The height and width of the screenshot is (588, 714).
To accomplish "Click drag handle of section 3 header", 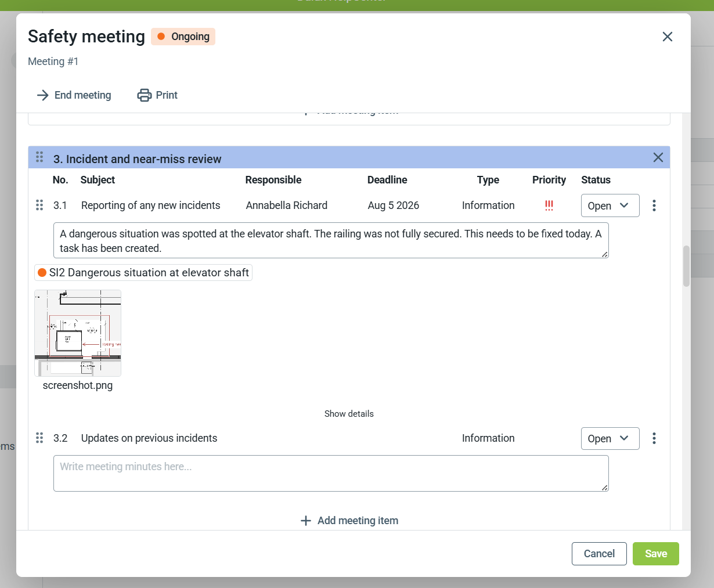I will [x=39, y=157].
